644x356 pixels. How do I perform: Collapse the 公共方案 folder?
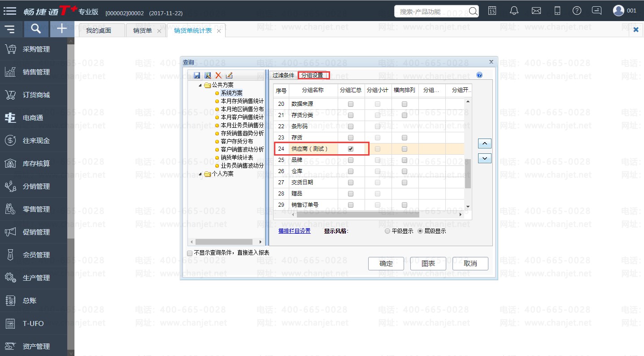[x=200, y=85]
